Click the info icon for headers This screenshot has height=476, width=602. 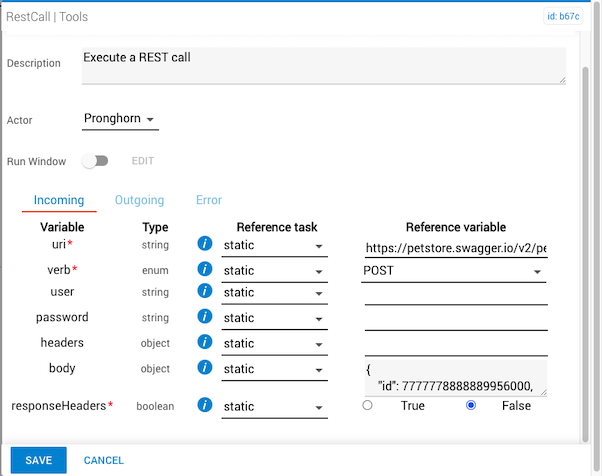click(x=205, y=343)
